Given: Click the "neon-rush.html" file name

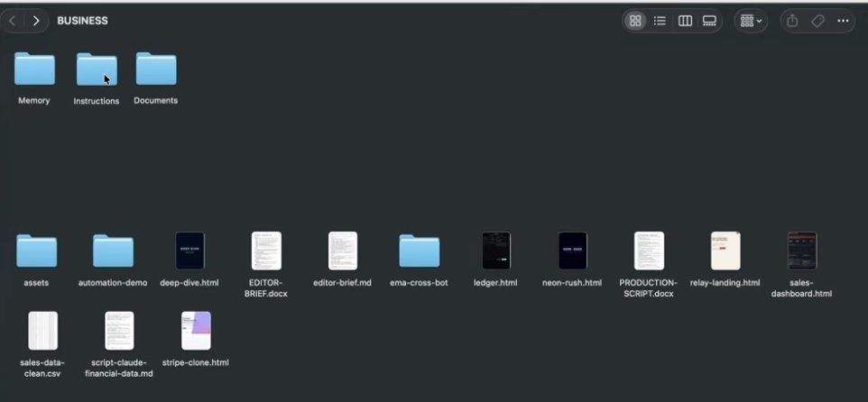Looking at the screenshot, I should (x=572, y=283).
